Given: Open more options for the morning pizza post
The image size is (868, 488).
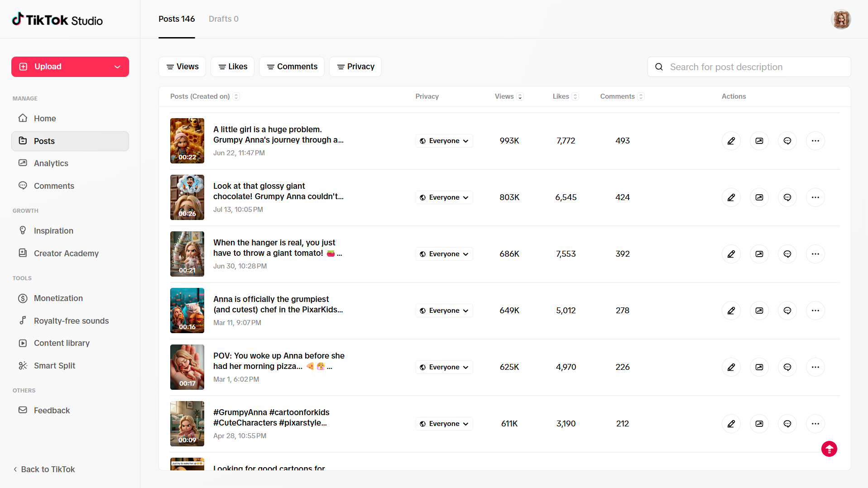Looking at the screenshot, I should (x=815, y=367).
